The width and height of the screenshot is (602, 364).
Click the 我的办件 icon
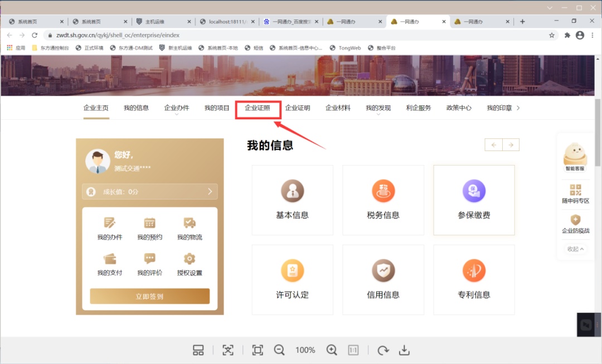point(110,223)
